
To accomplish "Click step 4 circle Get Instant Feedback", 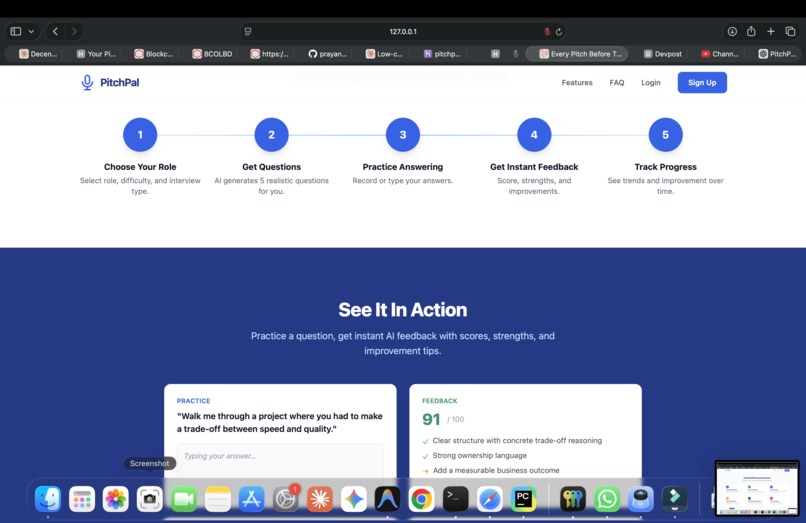I will (534, 135).
